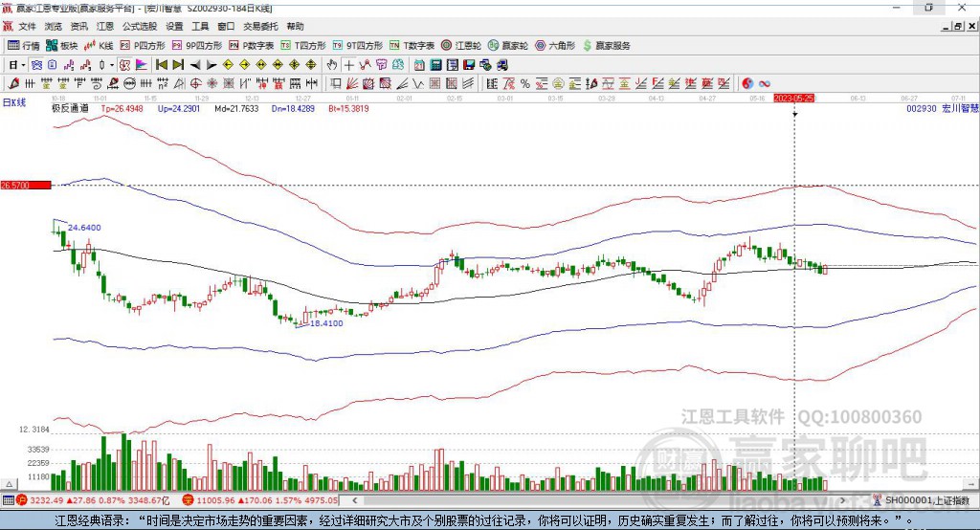Select the hand pan tool

tap(332, 65)
